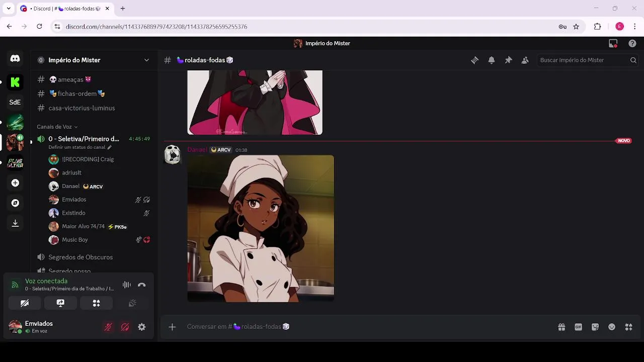Viewport: 644px width, 362px height.
Task: Open GIF picker
Action: tap(578, 327)
